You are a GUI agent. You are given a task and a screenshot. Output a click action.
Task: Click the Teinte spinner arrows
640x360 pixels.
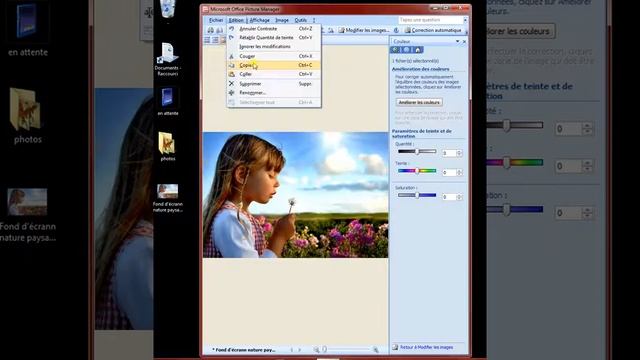[459, 173]
